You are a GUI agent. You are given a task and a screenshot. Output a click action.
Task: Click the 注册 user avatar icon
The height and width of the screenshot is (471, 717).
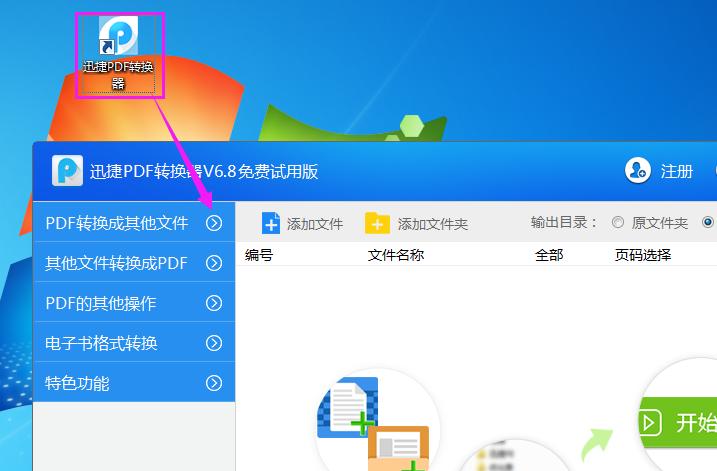(x=637, y=171)
